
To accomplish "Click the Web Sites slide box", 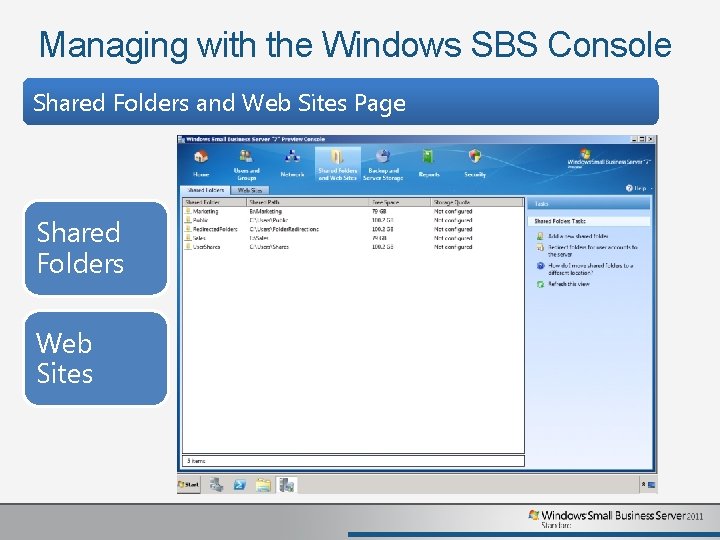I will (x=96, y=358).
